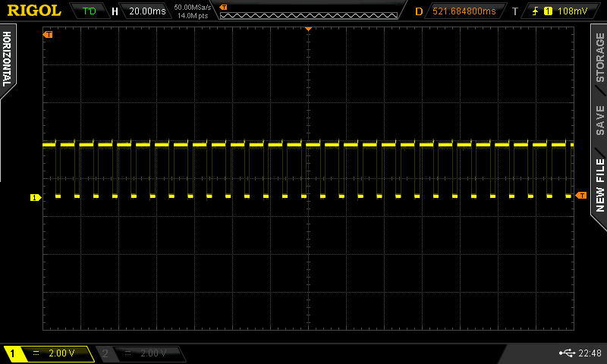Click the orange trigger position marker at top center
Image resolution: width=607 pixels, height=364 pixels.
coord(309,29)
